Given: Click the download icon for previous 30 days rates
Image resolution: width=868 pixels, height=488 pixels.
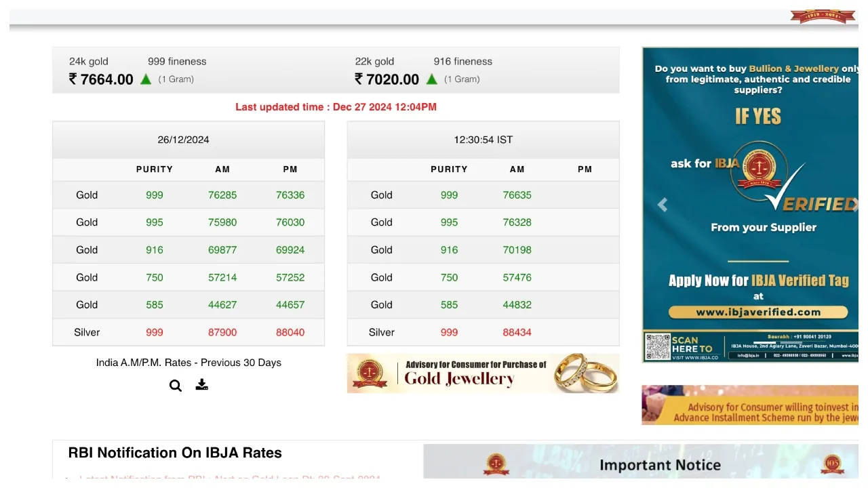Looking at the screenshot, I should (x=201, y=385).
